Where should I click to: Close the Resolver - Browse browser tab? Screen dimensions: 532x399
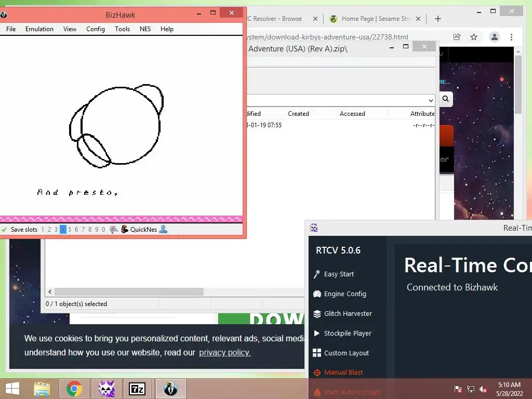[x=315, y=19]
